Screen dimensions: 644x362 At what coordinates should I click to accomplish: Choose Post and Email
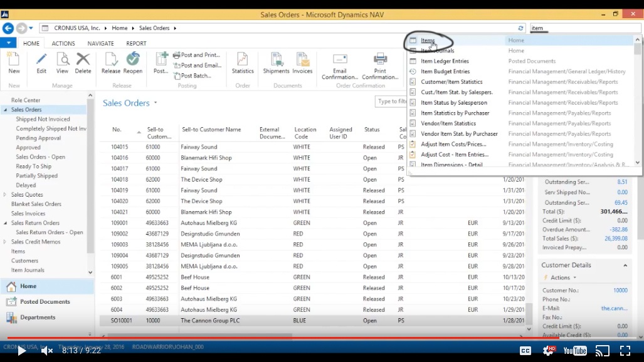(198, 65)
